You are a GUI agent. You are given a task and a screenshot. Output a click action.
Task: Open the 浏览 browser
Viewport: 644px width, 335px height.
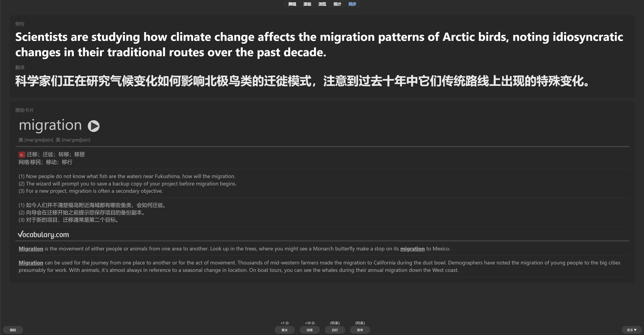(x=322, y=4)
